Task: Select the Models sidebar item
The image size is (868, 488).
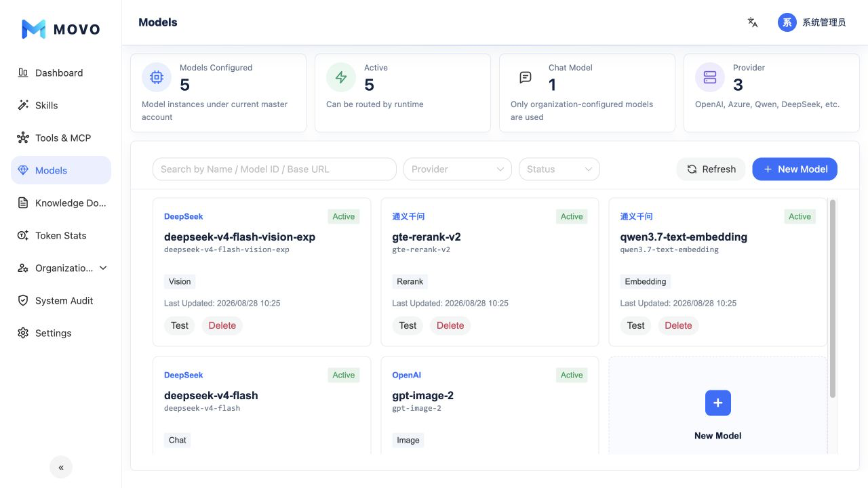Action: click(x=61, y=170)
